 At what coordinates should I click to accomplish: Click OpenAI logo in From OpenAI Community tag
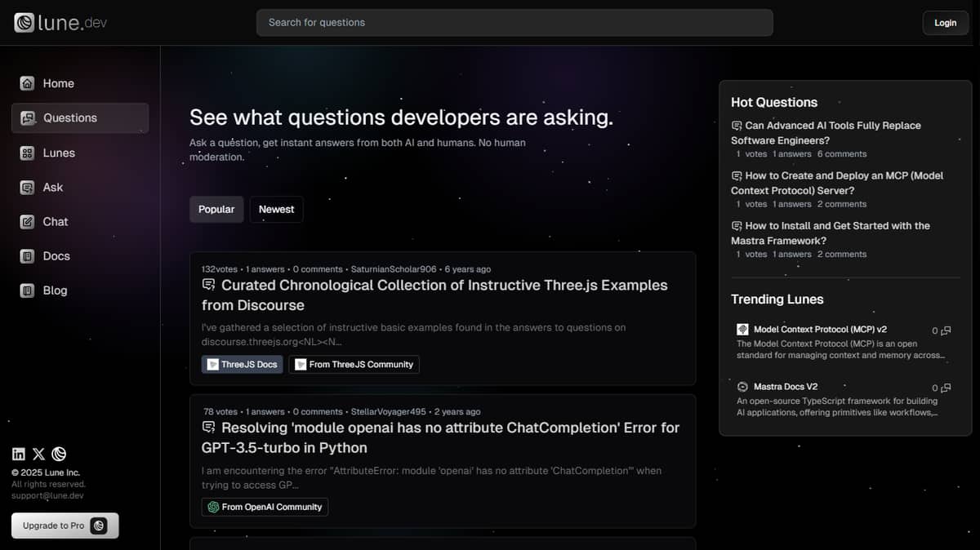213,507
